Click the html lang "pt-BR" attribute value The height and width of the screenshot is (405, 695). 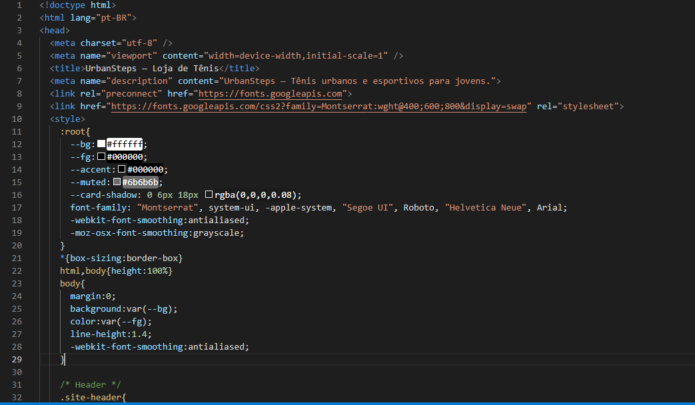point(117,17)
